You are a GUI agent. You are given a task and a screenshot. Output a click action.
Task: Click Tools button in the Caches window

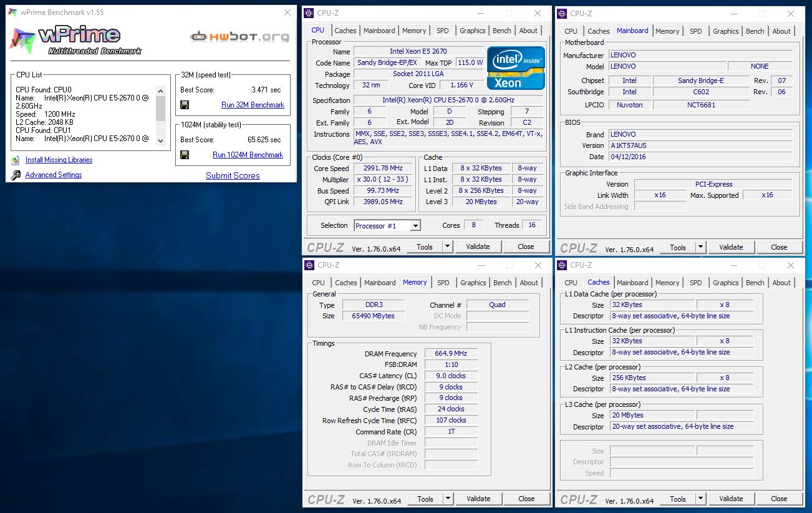click(x=678, y=499)
